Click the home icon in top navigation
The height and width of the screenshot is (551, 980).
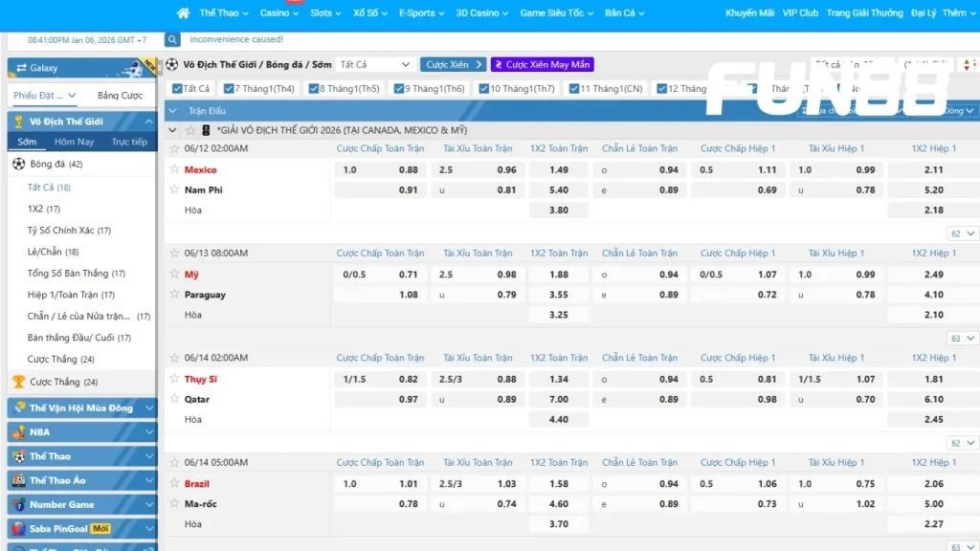coord(184,13)
